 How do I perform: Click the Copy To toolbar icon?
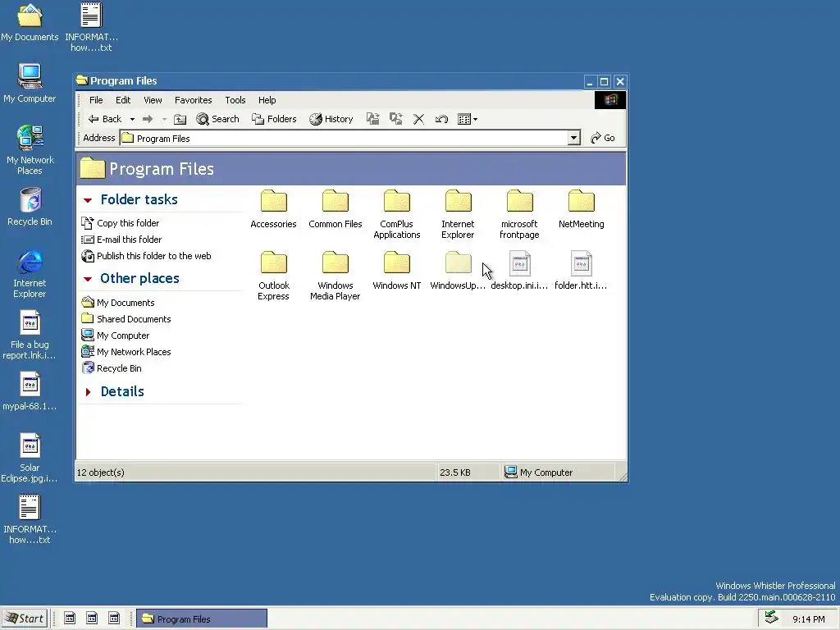[396, 119]
